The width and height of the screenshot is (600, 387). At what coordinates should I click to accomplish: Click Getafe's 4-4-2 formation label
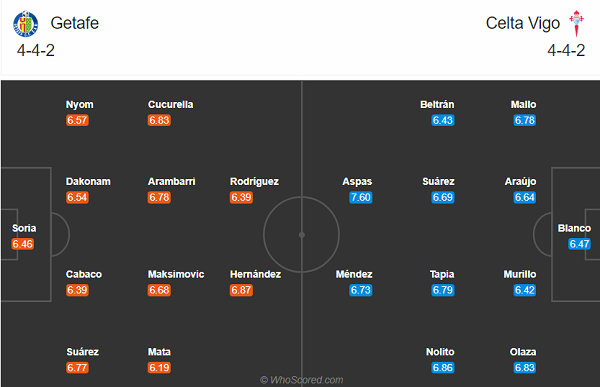36,51
